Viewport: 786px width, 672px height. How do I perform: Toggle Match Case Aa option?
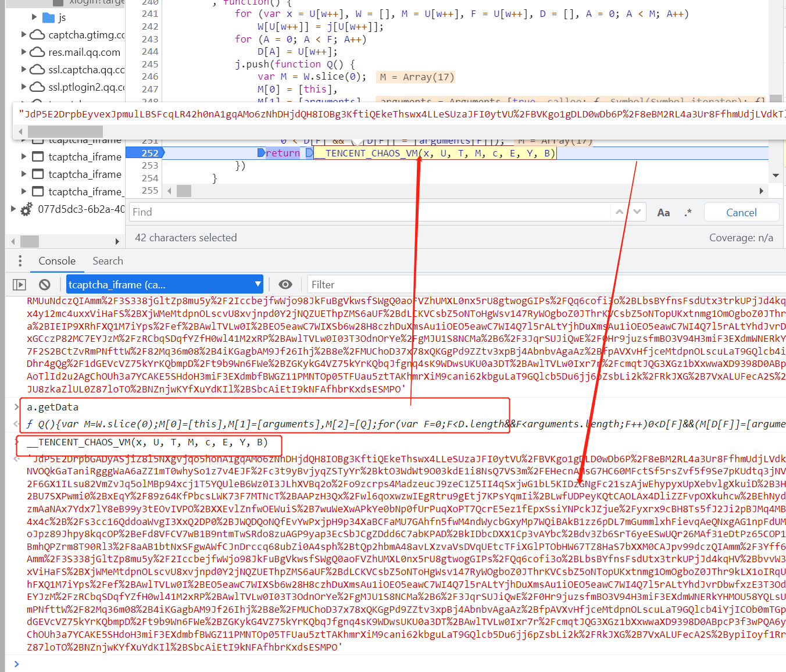pyautogui.click(x=663, y=213)
